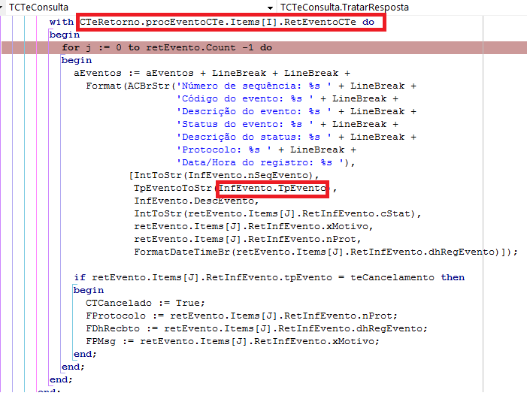Click the RetInfEvento.cStat IntToStr line
Screen dimensions: 527x420
(277, 213)
